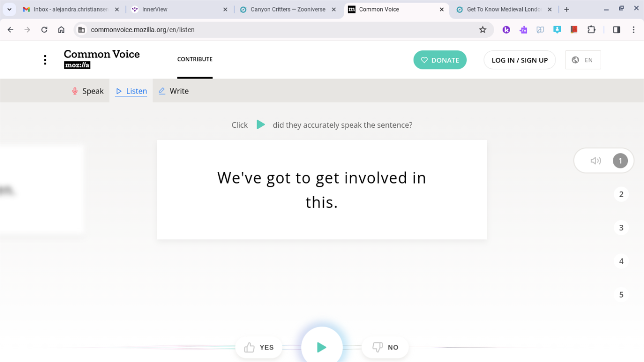Toggle the browser side panel icon
This screenshot has width=644, height=362.
click(x=616, y=30)
